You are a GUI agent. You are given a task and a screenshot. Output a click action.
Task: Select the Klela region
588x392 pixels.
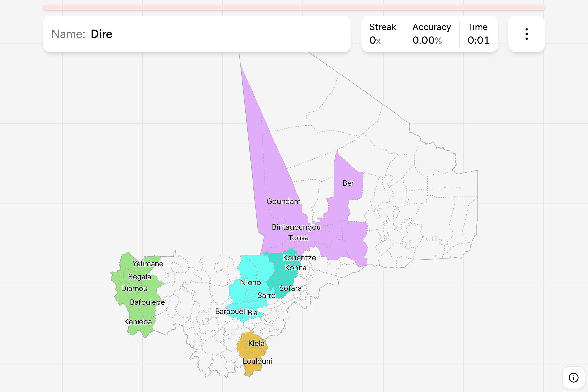click(x=256, y=343)
